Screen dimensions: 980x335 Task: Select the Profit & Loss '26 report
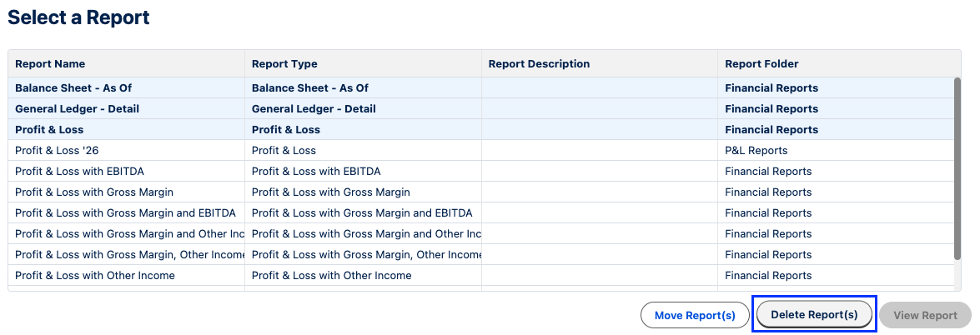pyautogui.click(x=57, y=151)
